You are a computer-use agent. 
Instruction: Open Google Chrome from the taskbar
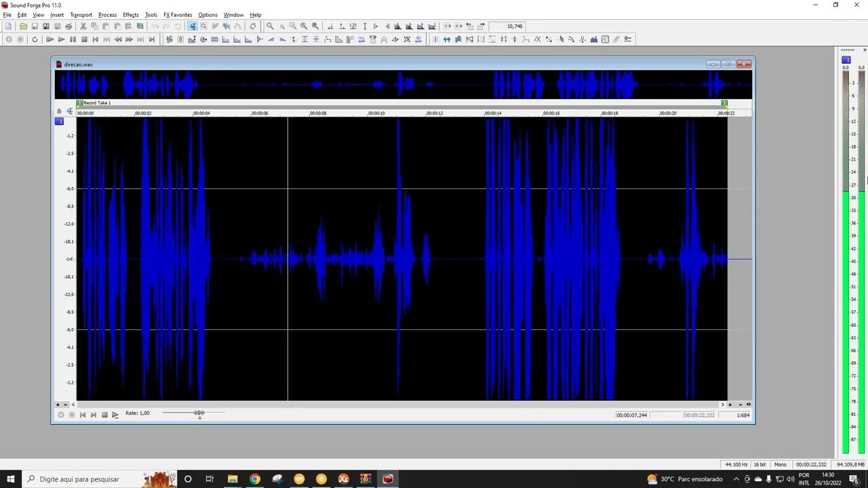[x=254, y=479]
